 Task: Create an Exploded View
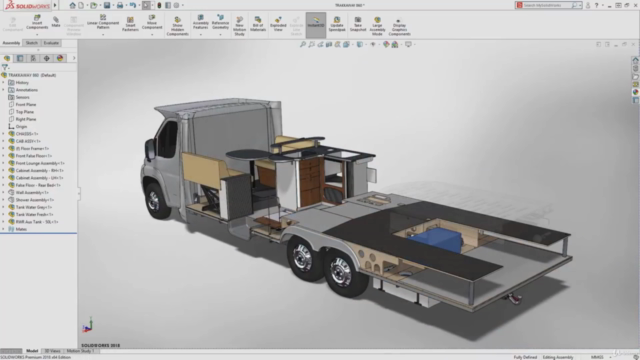(278, 24)
